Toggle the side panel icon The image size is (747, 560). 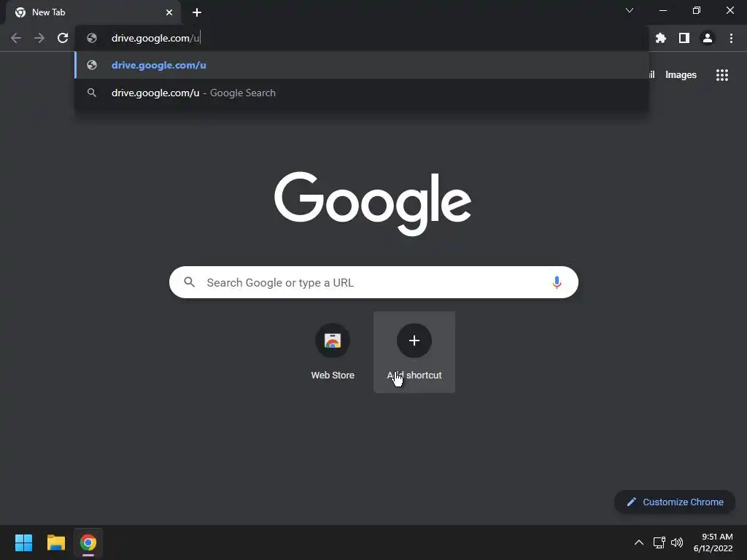tap(684, 38)
